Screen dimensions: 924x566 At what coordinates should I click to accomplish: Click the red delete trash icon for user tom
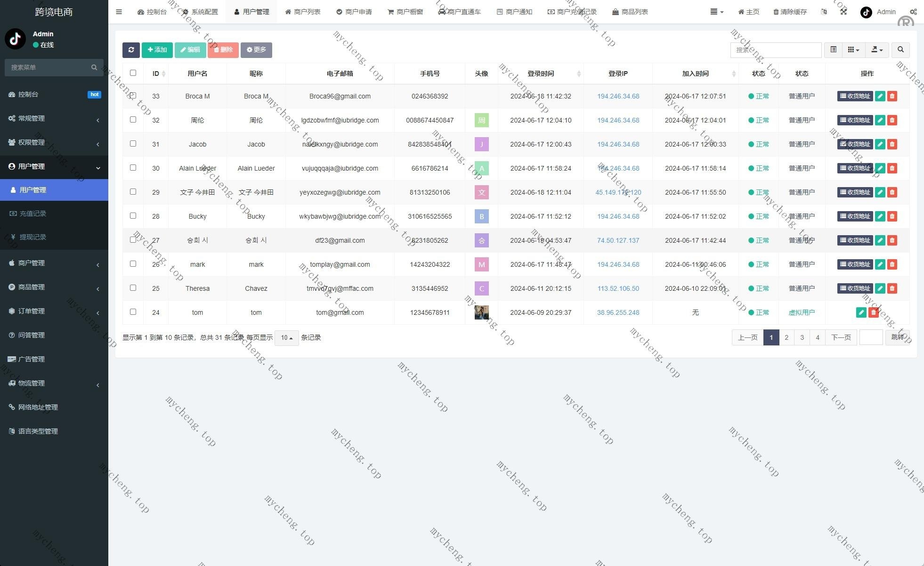pyautogui.click(x=873, y=312)
